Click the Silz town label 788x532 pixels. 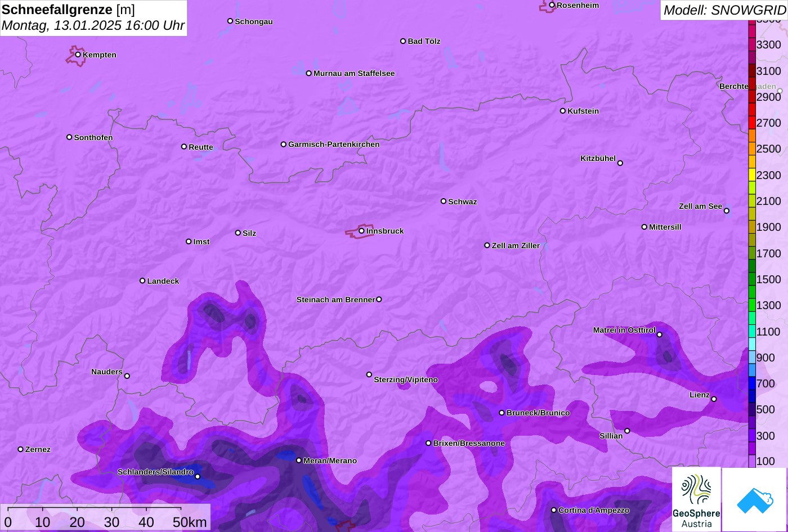point(249,233)
